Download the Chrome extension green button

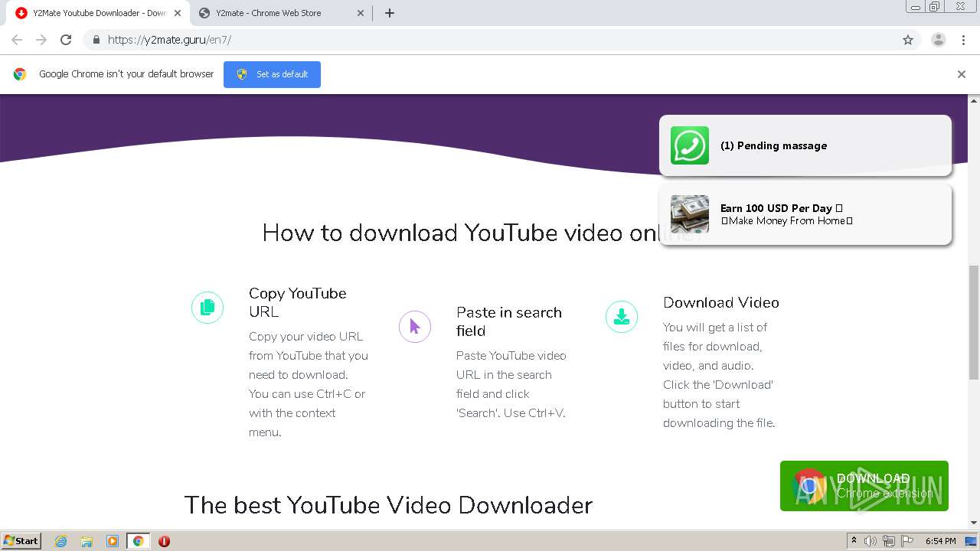864,486
